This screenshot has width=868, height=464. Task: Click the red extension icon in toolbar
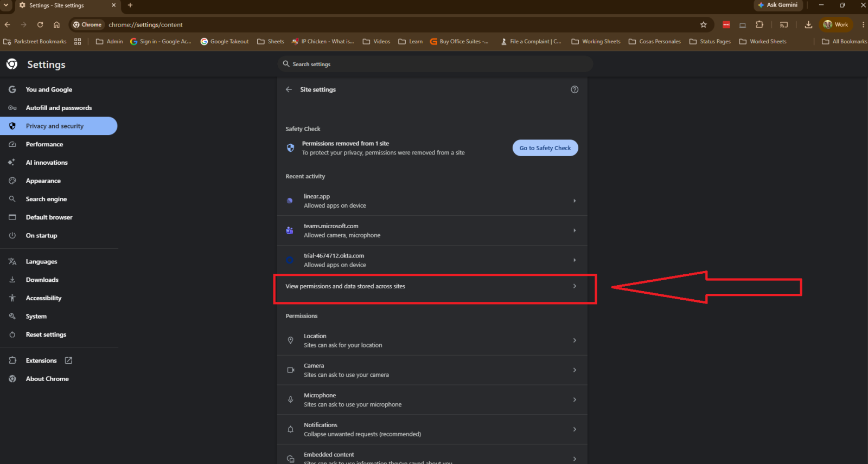726,24
